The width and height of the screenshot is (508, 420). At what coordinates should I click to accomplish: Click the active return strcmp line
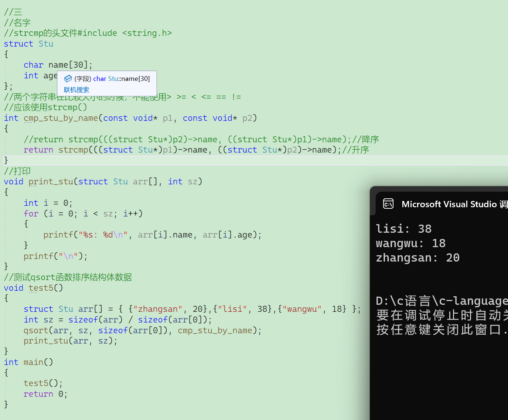pos(196,150)
